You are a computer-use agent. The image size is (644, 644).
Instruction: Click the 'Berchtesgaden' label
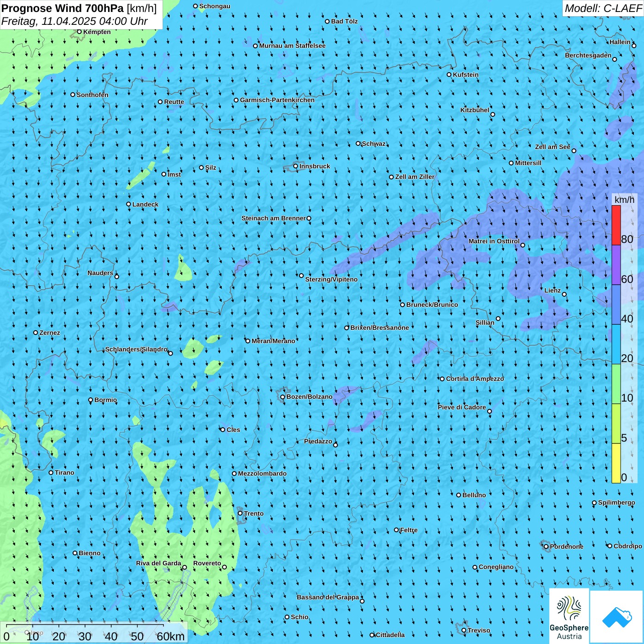point(588,55)
